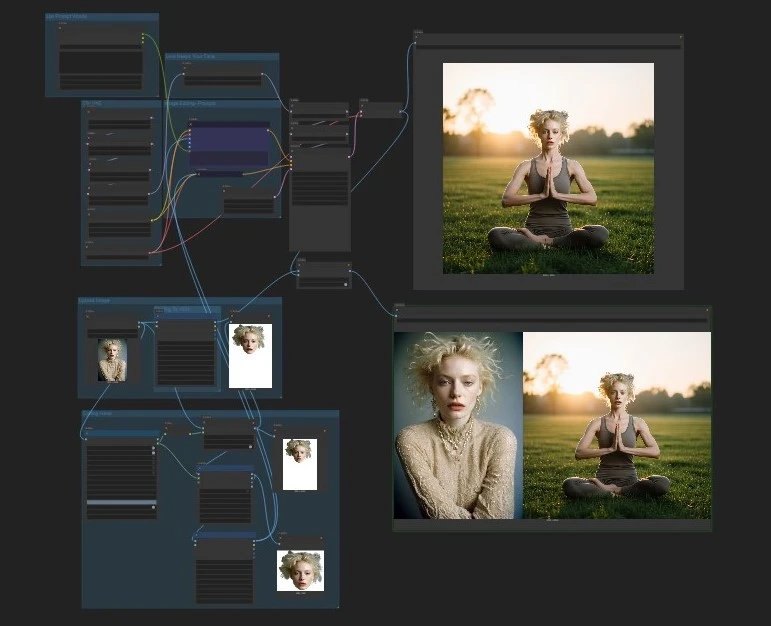Image resolution: width=771 pixels, height=626 pixels.
Task: Select the Set Prompt Words group title
Action: pos(66,17)
